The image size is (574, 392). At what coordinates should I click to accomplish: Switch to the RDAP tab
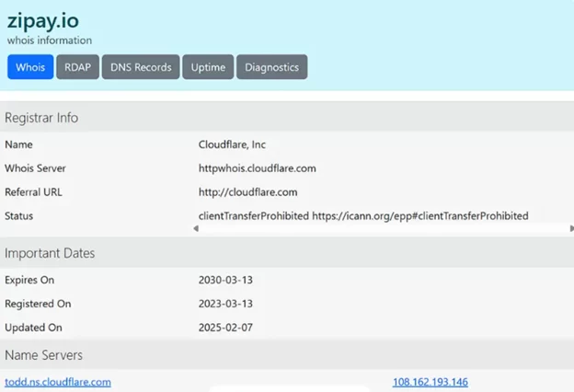[77, 67]
